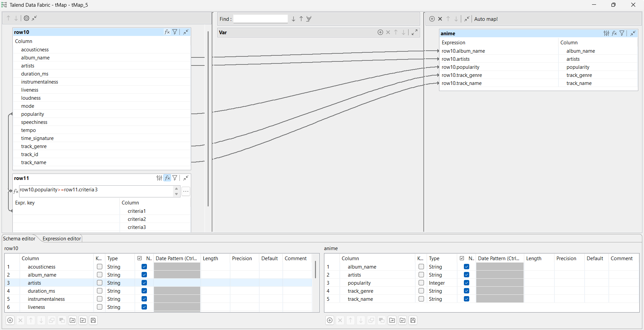This screenshot has width=644, height=330.
Task: Add a new output table with plus icon
Action: pyautogui.click(x=432, y=19)
